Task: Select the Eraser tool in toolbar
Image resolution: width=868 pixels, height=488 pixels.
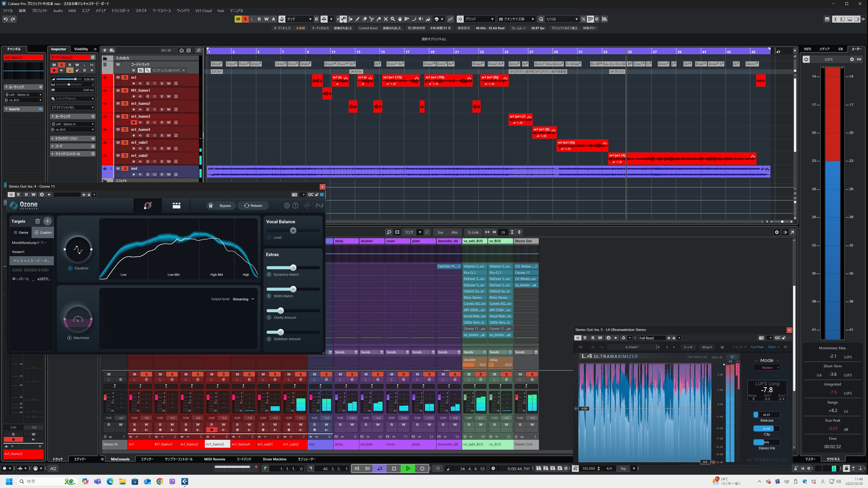Action: click(364, 19)
